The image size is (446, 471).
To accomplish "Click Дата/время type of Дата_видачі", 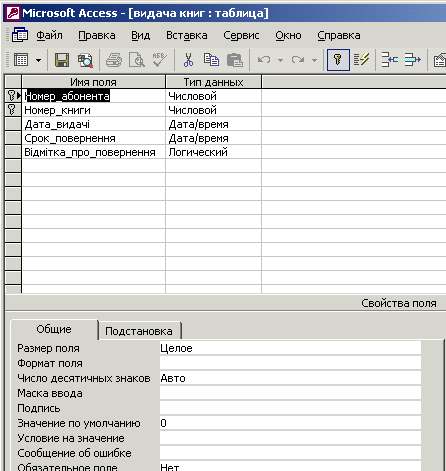I will click(x=214, y=124).
